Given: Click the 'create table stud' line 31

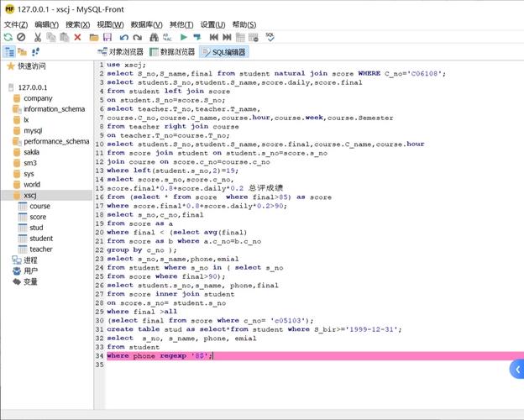Looking at the screenshot, I should click(x=254, y=329).
